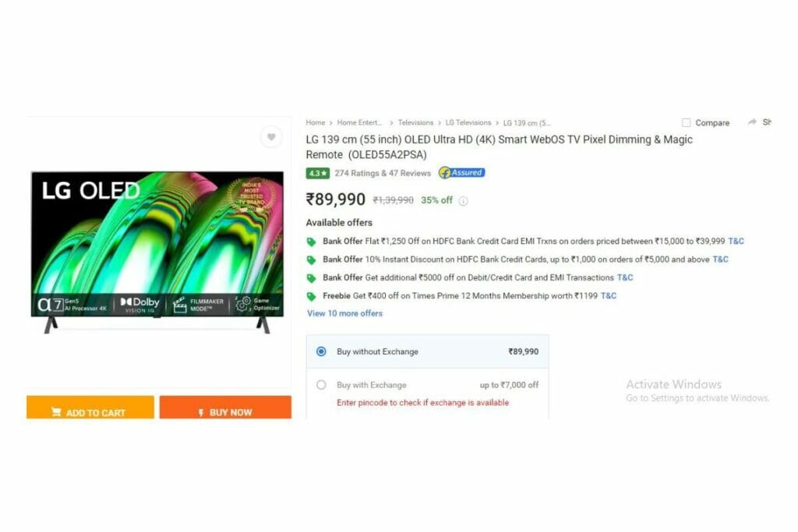The height and width of the screenshot is (532, 798).
Task: Select the Buy with Exchange radio button
Action: pos(321,385)
